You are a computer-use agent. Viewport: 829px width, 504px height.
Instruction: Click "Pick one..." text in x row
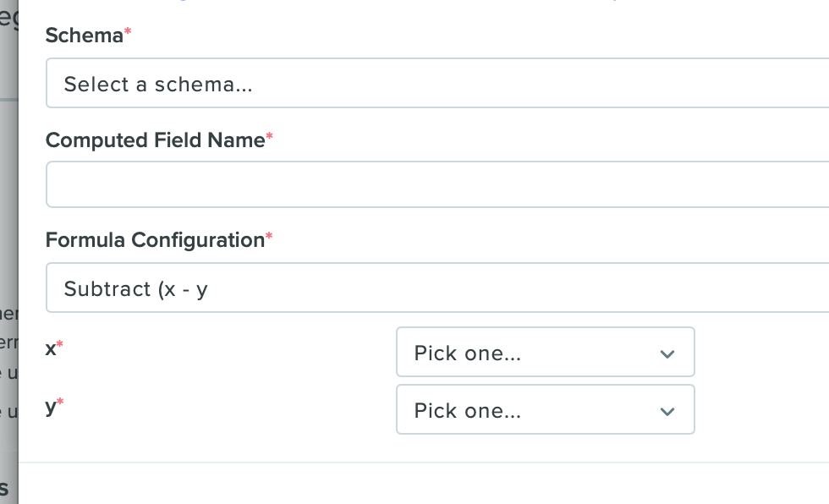tap(467, 353)
